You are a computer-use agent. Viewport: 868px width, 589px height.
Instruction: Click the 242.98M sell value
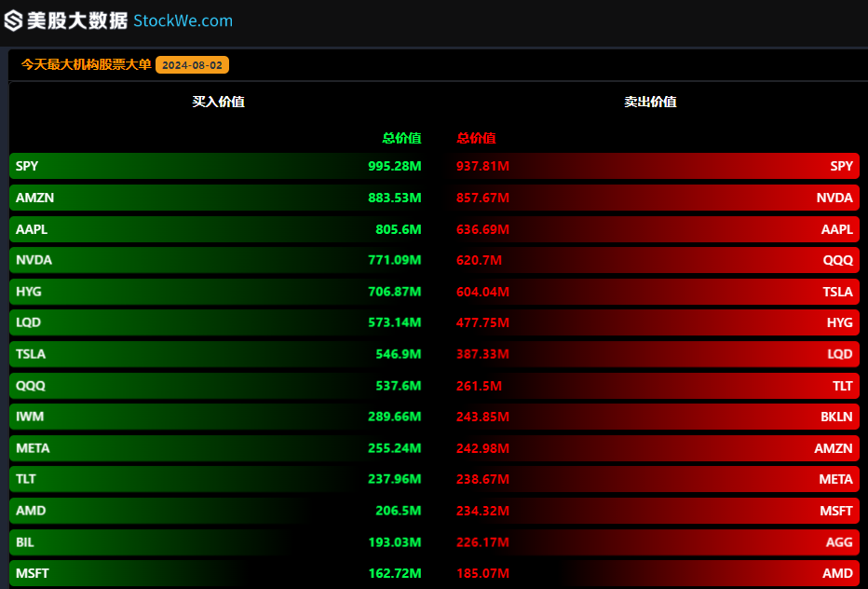click(x=482, y=448)
